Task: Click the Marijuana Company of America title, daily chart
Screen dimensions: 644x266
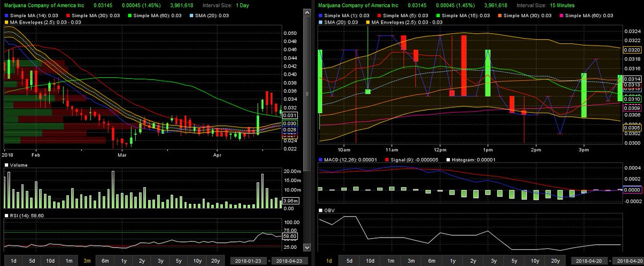Action: (x=45, y=5)
